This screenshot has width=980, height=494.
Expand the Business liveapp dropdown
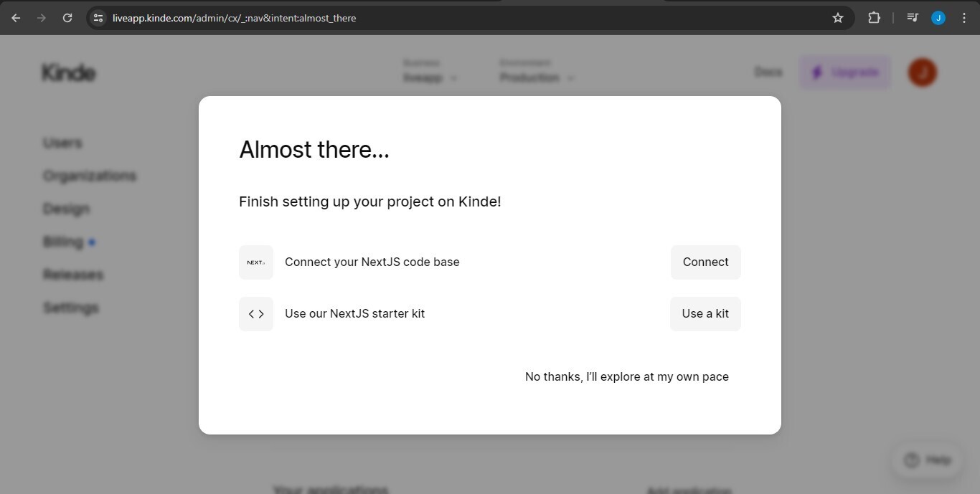pyautogui.click(x=430, y=72)
